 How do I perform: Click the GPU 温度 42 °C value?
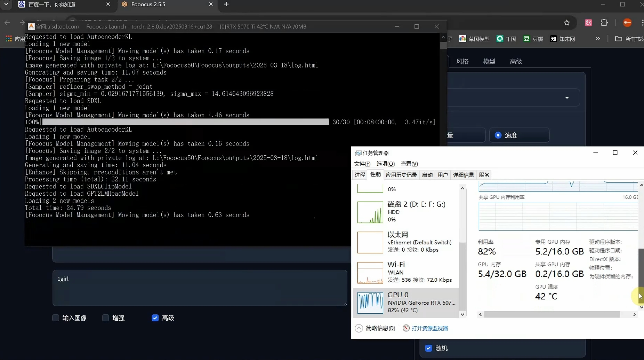pos(546,296)
